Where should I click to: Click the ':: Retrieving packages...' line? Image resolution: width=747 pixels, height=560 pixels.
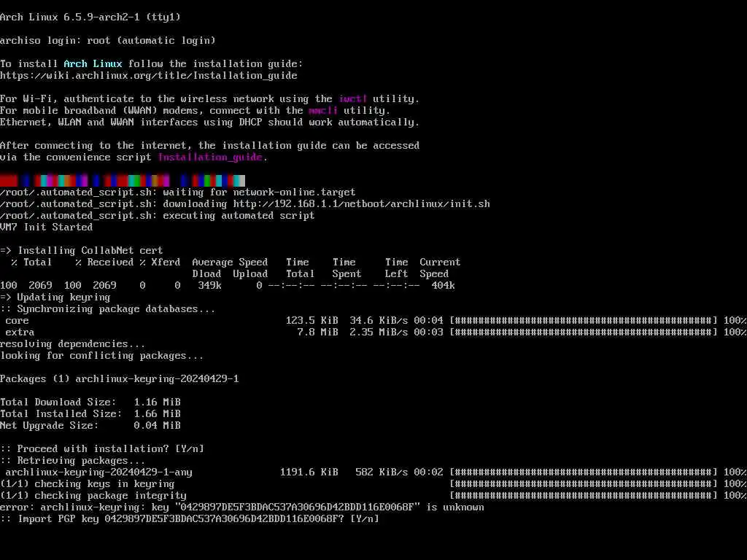pos(73,461)
